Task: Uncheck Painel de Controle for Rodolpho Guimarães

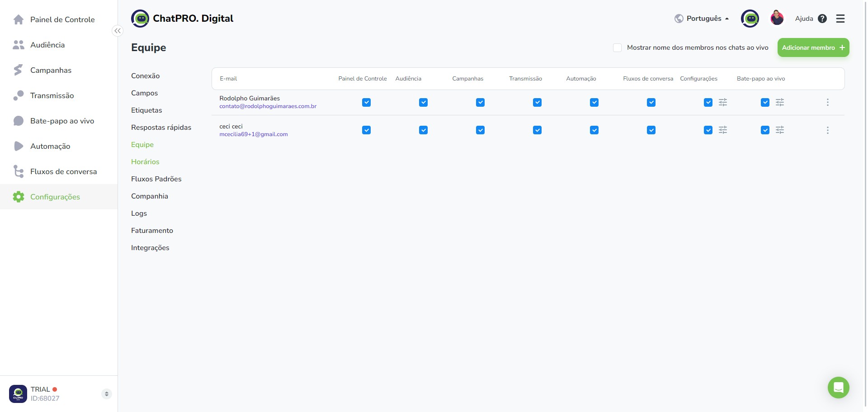Action: [367, 103]
